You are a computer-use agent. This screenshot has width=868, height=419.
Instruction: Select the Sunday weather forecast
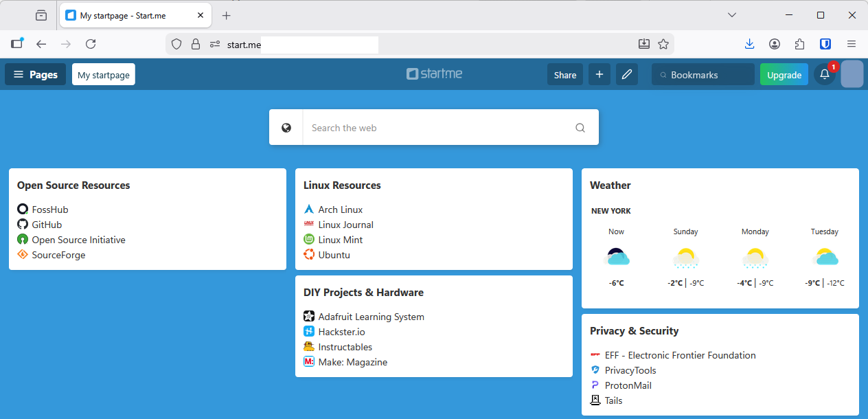[x=685, y=257]
